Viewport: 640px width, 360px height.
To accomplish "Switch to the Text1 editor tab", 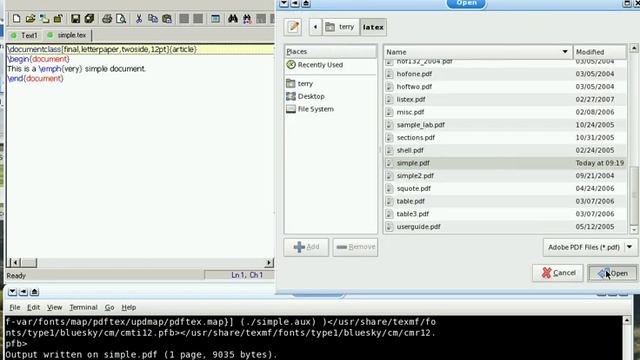I will click(x=24, y=36).
